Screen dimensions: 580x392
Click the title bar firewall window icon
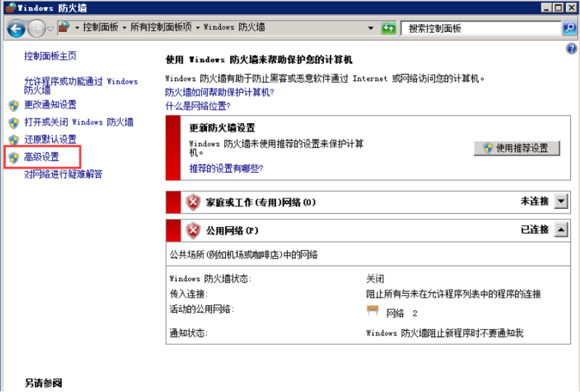[10, 8]
